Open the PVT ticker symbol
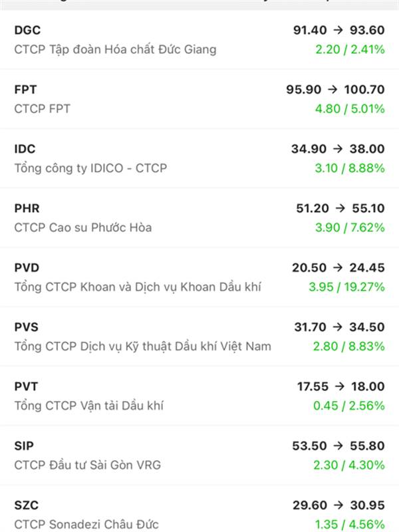399x532 pixels. [27, 386]
